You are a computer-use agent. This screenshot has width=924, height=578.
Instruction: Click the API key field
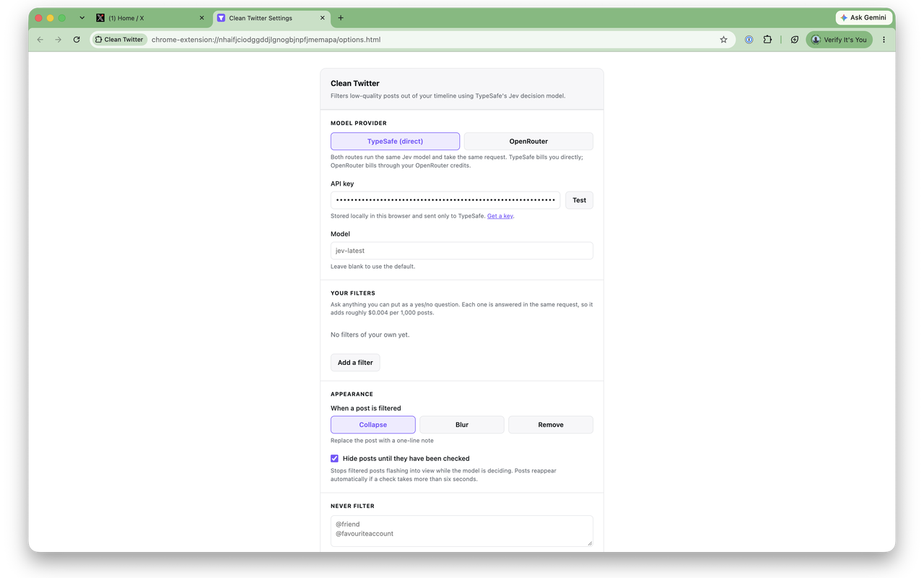click(445, 200)
